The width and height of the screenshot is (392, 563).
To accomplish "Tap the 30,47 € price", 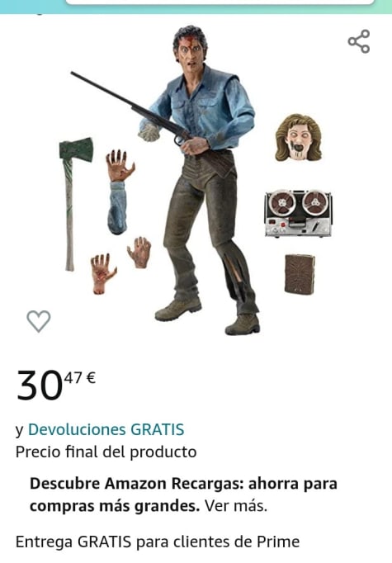I will click(x=56, y=385).
